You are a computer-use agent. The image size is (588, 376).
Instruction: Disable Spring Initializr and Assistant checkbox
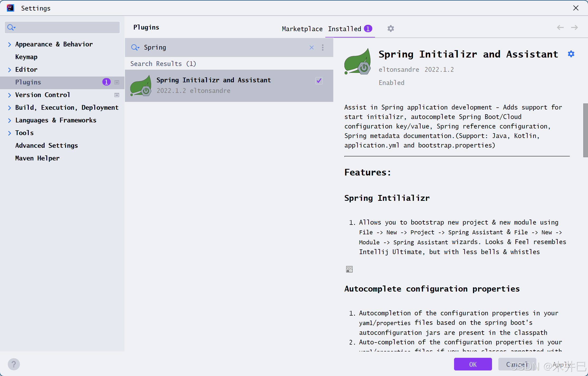pos(319,81)
